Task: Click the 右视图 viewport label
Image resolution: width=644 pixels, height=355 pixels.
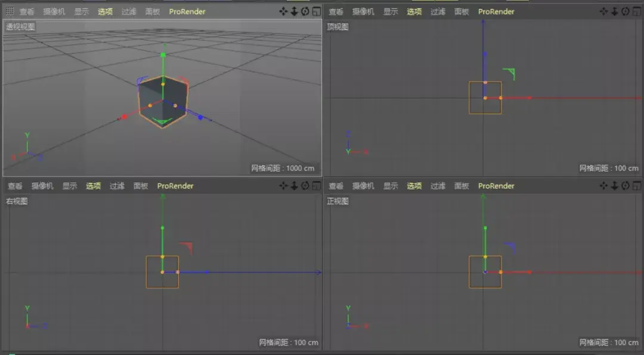Action: coord(17,201)
